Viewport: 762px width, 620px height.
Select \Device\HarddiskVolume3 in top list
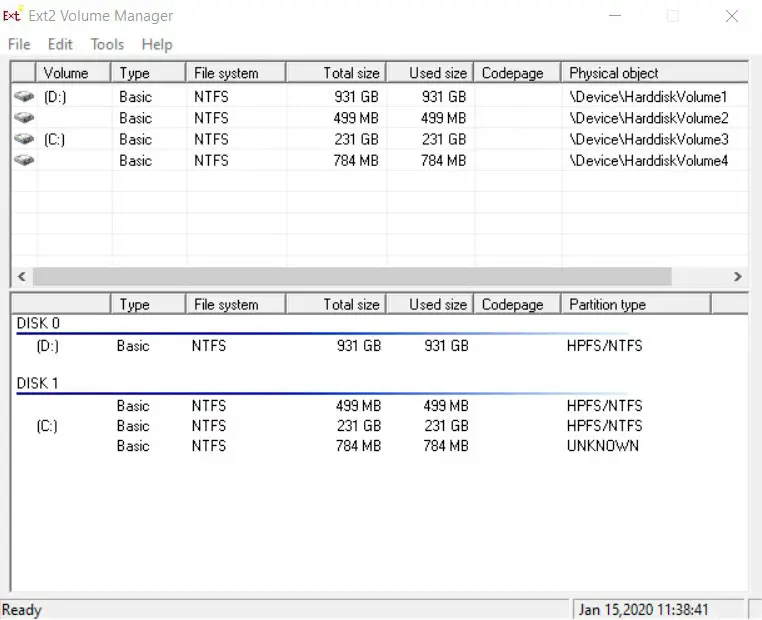tap(649, 139)
